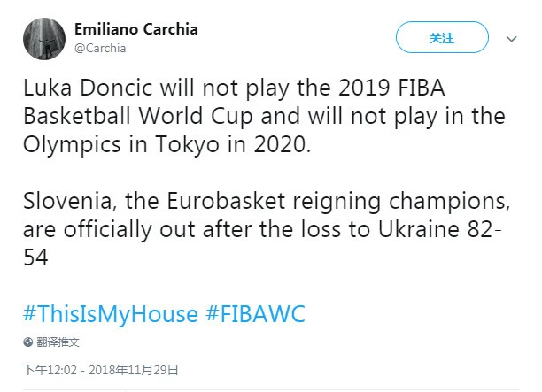The height and width of the screenshot is (392, 542).
Task: Click the 'Slovenia, the Eurobasket reigning champions' line
Action: click(x=267, y=201)
